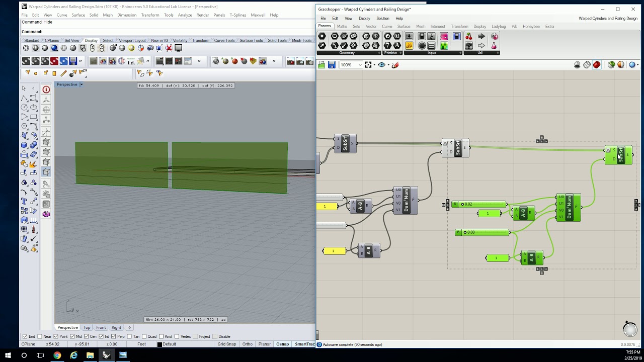Toggle the Cen osnap checkbox
This screenshot has width=644, height=362.
tap(87, 336)
